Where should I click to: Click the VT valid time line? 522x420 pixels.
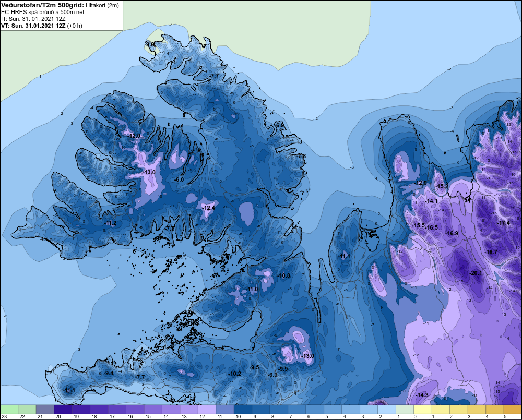click(42, 26)
